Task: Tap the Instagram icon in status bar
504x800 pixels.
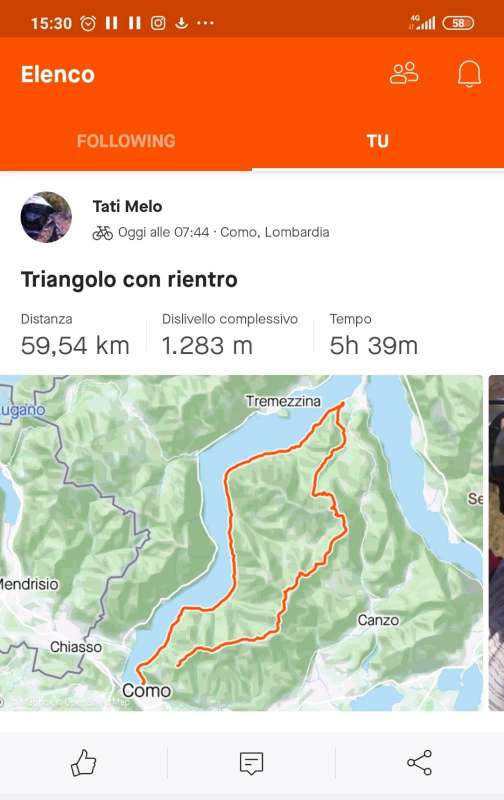Action: (158, 23)
